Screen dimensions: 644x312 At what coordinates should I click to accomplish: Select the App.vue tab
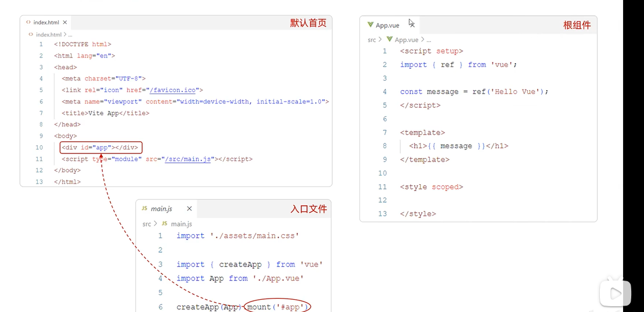(x=387, y=25)
